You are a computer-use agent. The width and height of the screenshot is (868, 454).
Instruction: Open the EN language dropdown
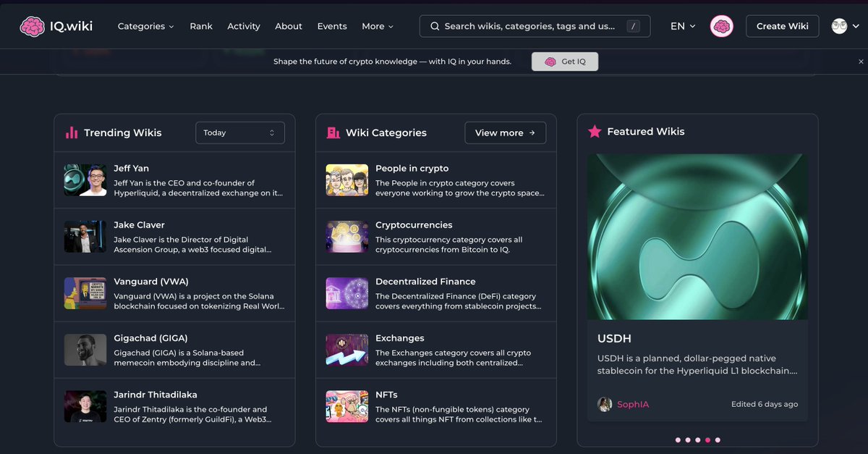pos(683,26)
